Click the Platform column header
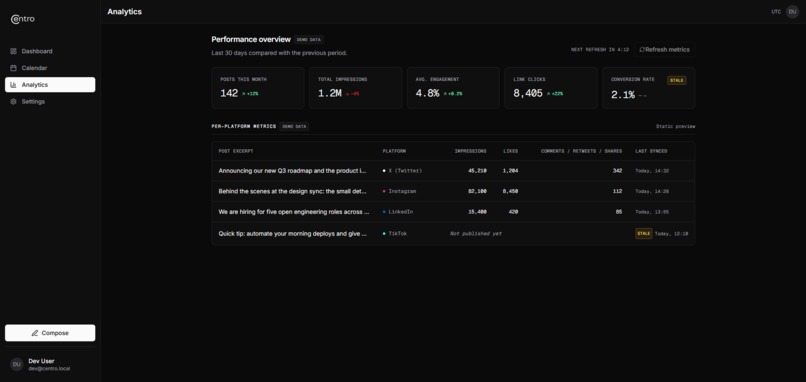The width and height of the screenshot is (806, 382). click(394, 151)
